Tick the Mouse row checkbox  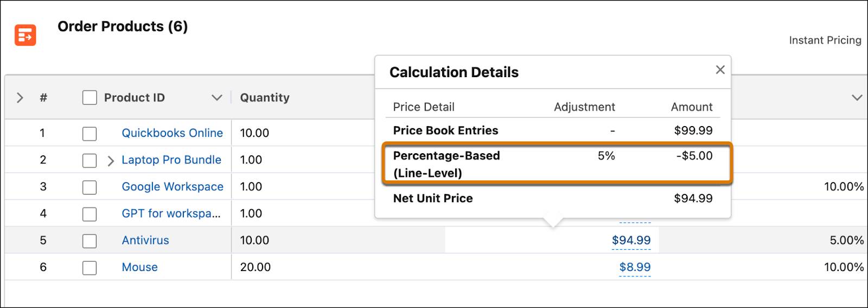pyautogui.click(x=90, y=268)
